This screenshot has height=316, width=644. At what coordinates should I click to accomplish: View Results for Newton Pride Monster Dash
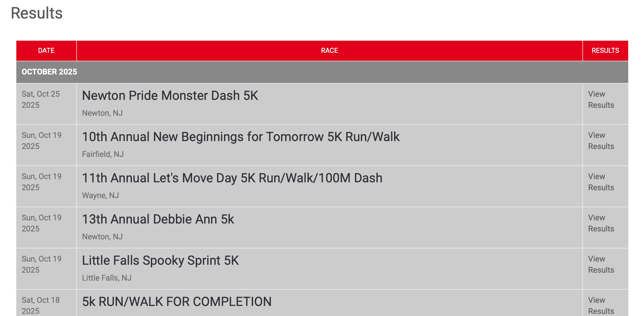[601, 100]
